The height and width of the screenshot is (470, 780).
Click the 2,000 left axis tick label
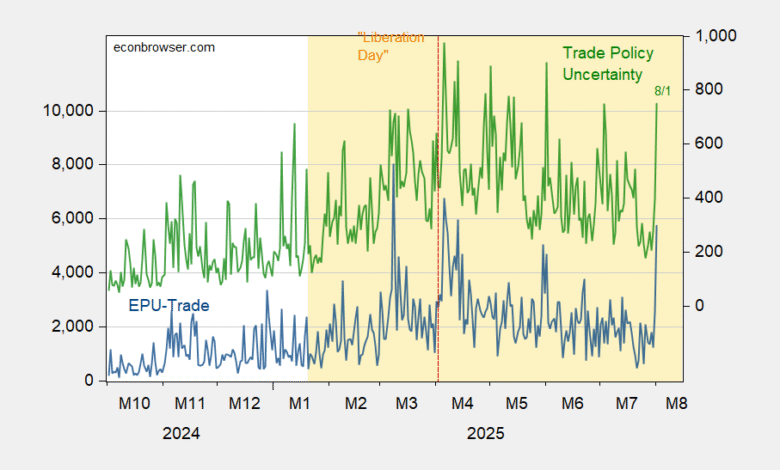click(73, 326)
